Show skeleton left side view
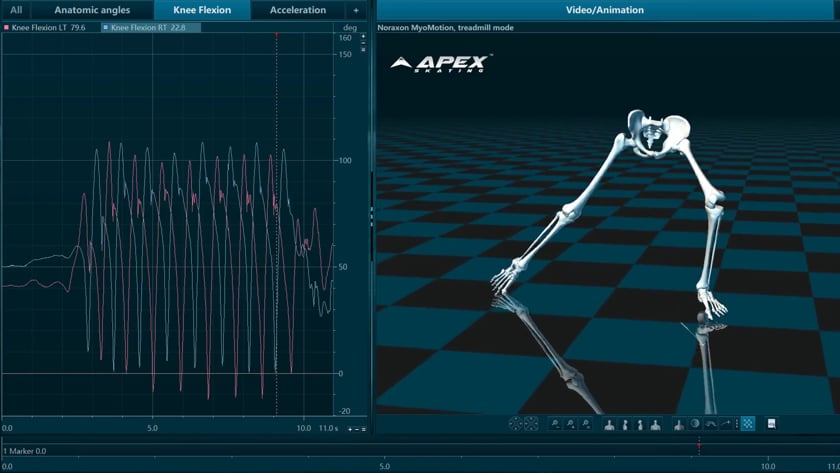This screenshot has width=840, height=473. click(625, 424)
